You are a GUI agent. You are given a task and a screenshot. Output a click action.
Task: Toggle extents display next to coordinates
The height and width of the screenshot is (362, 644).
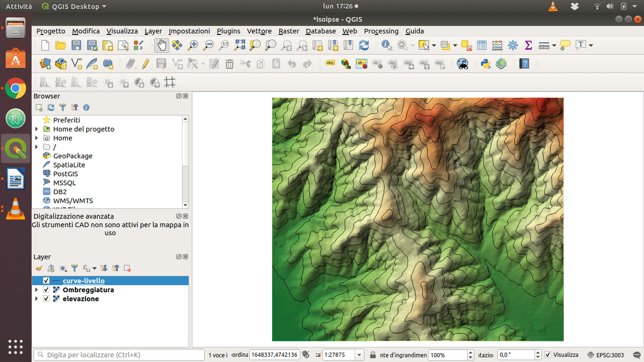[x=305, y=354]
